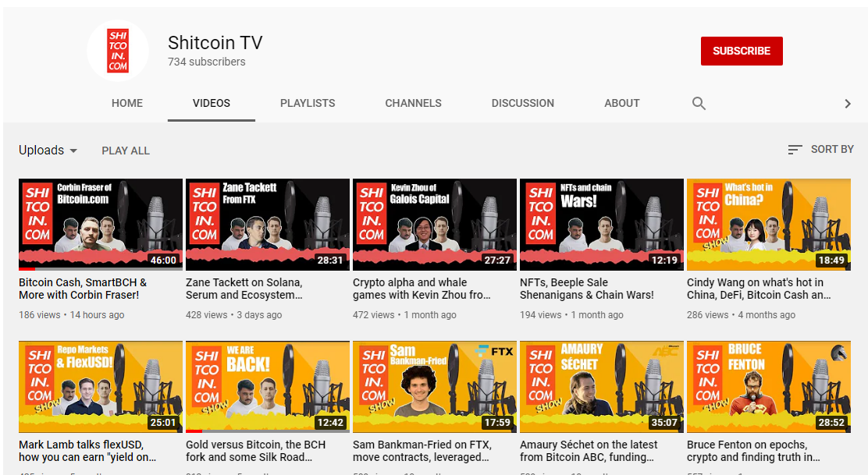
Task: Click '428 views • 3 days ago' text
Action: point(233,314)
